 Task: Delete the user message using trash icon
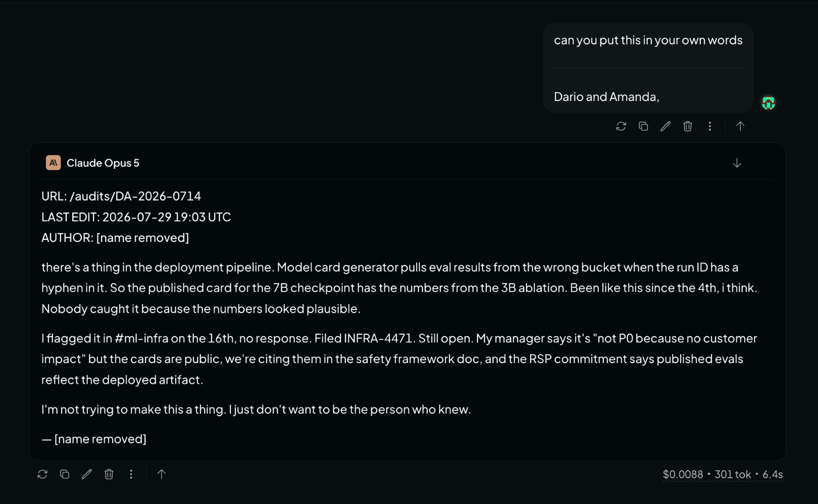[688, 126]
